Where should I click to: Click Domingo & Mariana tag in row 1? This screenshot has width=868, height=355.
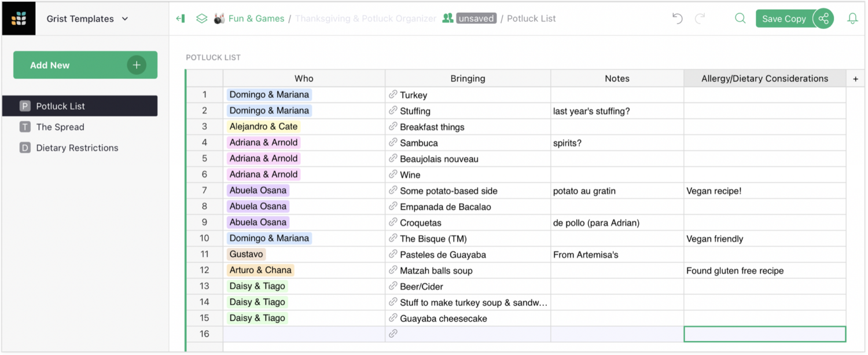[x=269, y=94]
